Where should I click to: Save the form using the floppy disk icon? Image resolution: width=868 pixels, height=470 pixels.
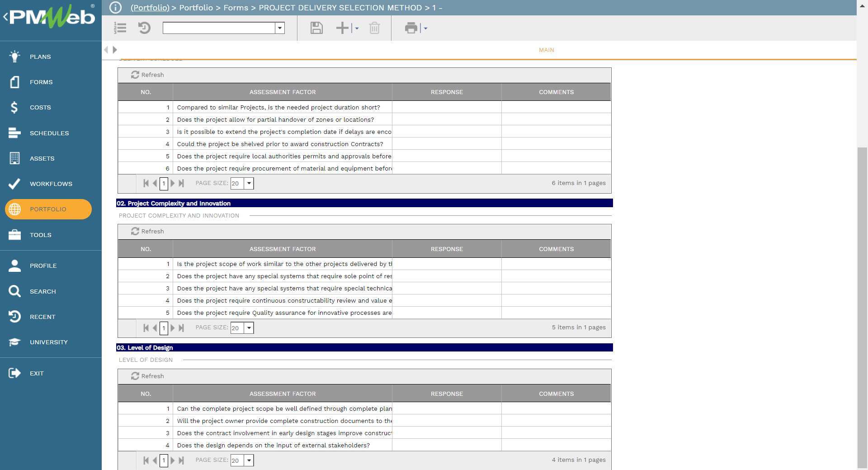(x=316, y=28)
